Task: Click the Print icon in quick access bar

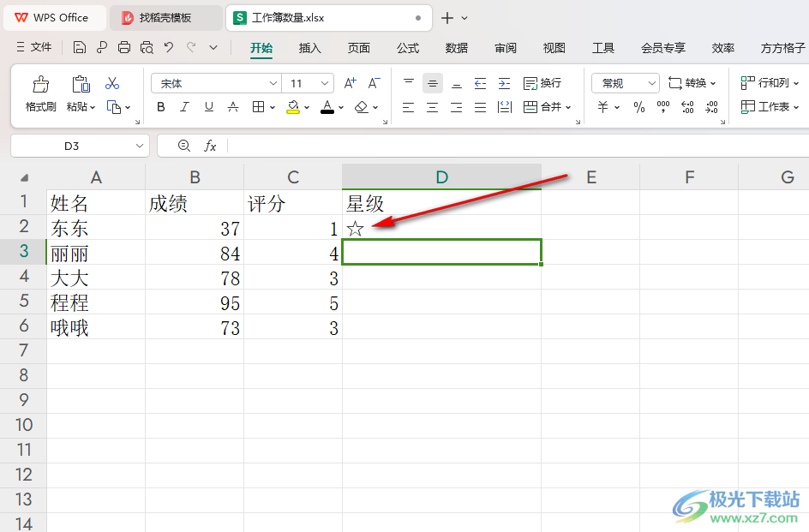Action: (124, 47)
